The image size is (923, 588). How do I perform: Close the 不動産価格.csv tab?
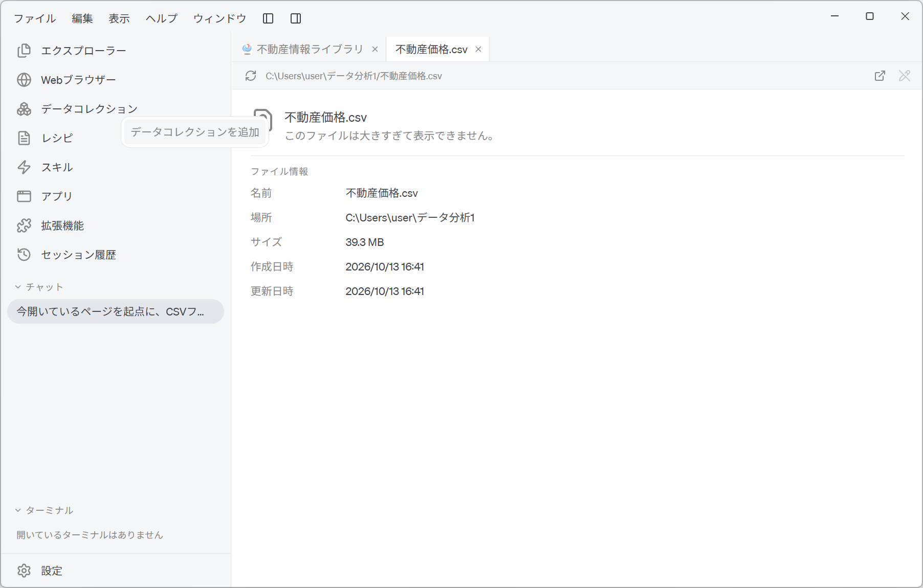coord(478,49)
